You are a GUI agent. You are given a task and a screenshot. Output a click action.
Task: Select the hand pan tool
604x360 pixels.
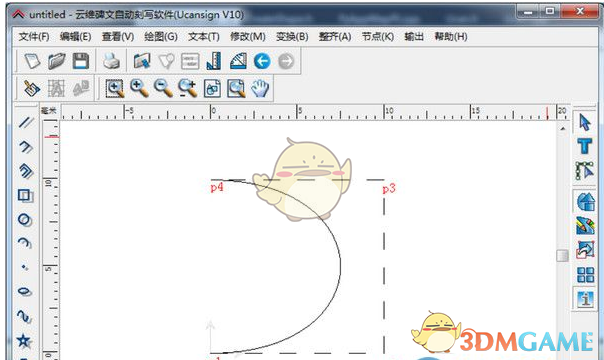pos(260,88)
